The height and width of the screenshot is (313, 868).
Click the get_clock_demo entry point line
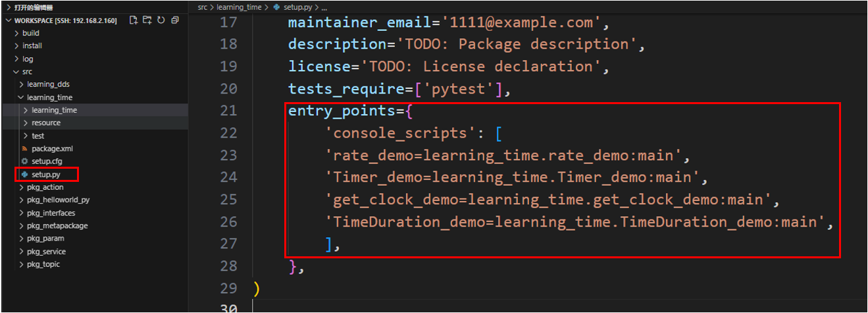coord(551,200)
